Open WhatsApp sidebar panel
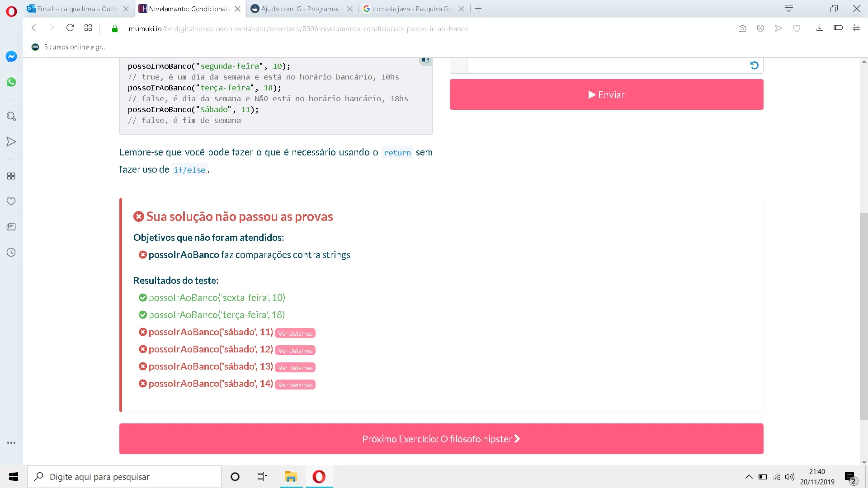Image resolution: width=868 pixels, height=488 pixels. point(11,82)
